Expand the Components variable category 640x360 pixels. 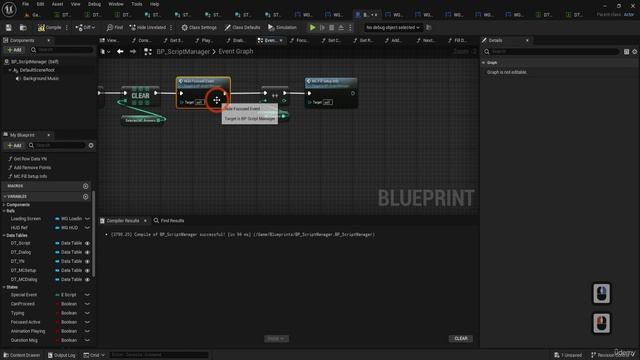point(4,205)
